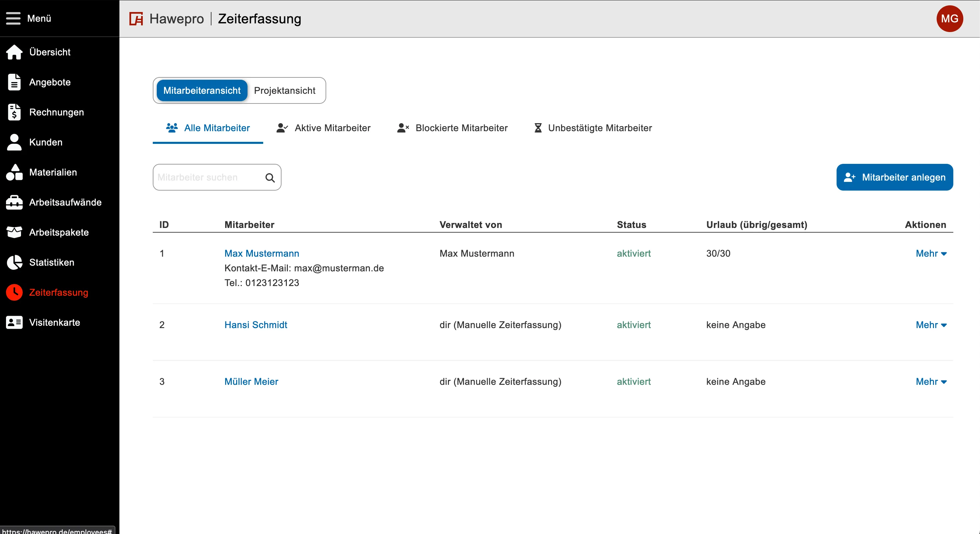This screenshot has width=980, height=534.
Task: Click the Zeiterfassung menu label
Action: coord(59,293)
